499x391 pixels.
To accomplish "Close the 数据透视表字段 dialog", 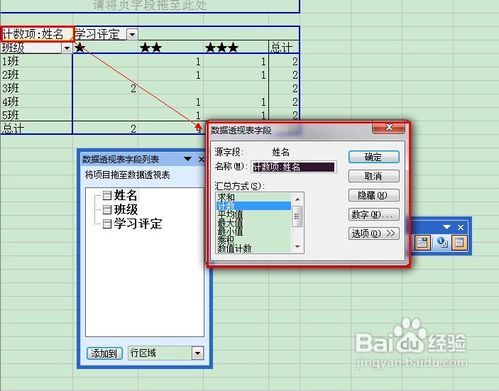I will click(x=389, y=127).
